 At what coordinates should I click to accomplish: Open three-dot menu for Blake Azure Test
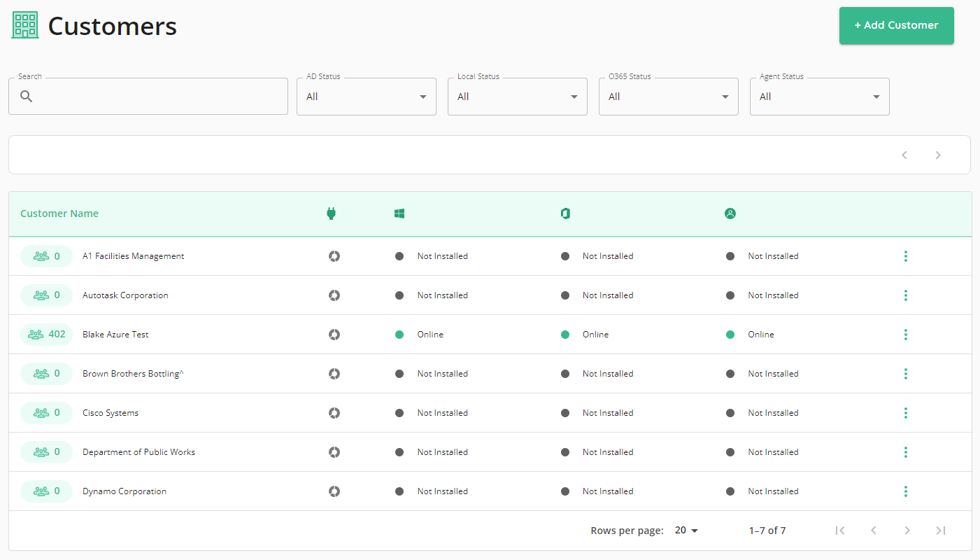905,335
